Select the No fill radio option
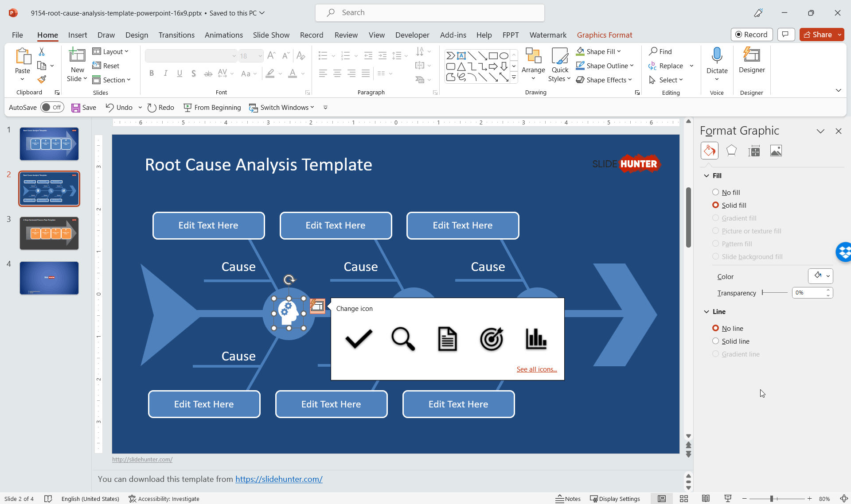851x504 pixels. click(x=715, y=192)
